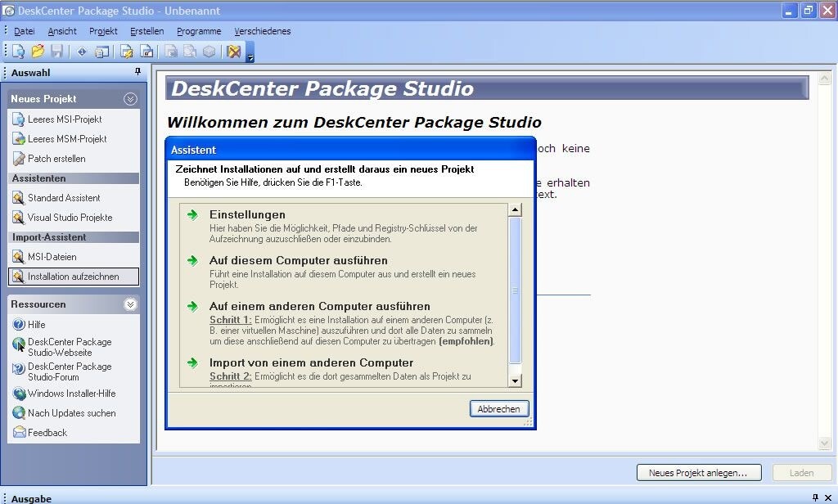
Task: Choose Auf diesem Computer ausführen
Action: (298, 261)
